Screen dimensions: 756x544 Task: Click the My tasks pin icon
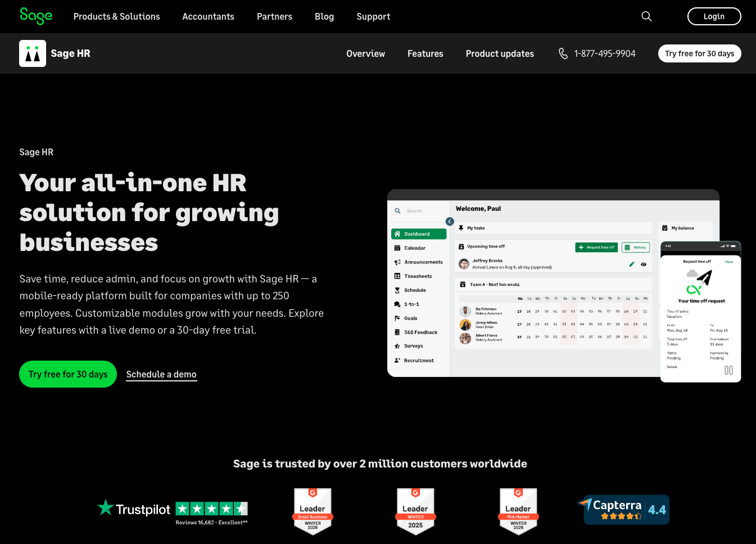pos(461,228)
